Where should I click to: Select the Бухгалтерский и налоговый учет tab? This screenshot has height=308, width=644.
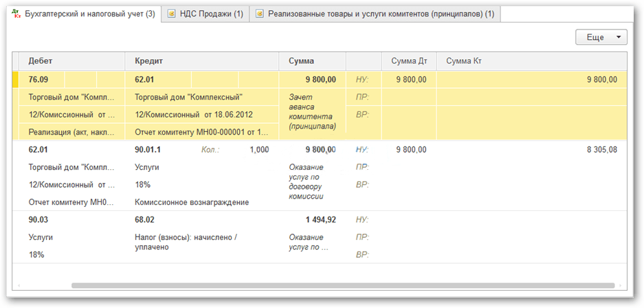[89, 14]
